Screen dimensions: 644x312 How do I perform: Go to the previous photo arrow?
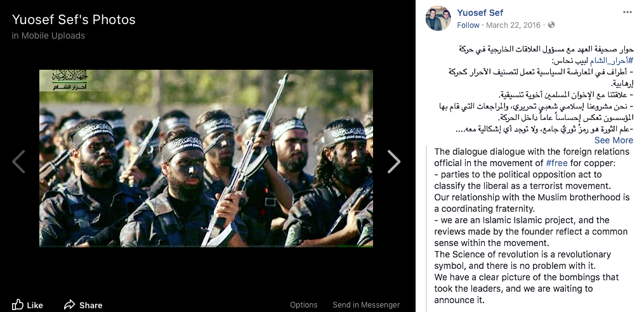point(18,161)
